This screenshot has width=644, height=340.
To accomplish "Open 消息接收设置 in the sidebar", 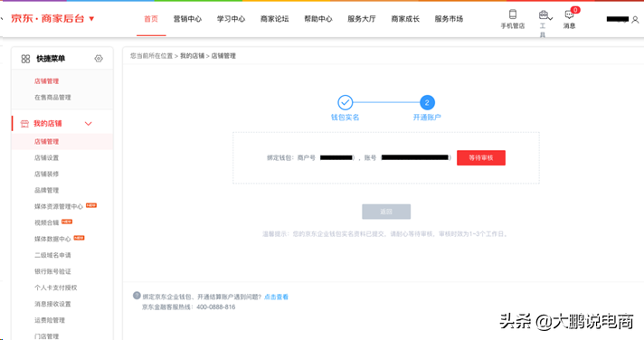I will pos(52,304).
